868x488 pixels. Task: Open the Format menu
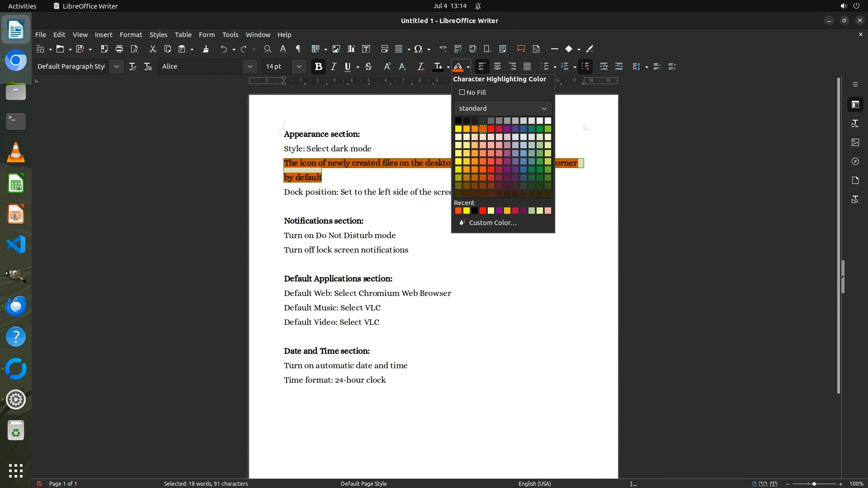click(x=131, y=35)
